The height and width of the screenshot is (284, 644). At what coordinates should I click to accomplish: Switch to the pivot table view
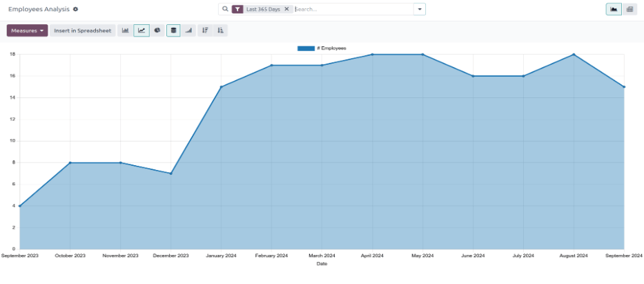point(630,9)
